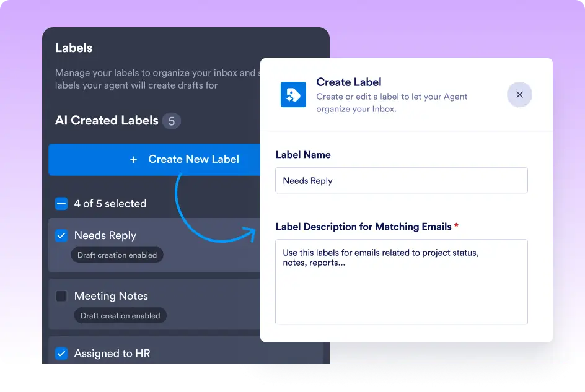
Task: Click the Labels panel heading
Action: (74, 48)
